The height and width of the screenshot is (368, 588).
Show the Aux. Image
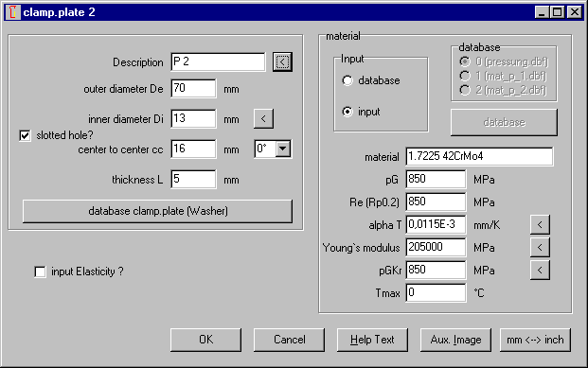455,340
